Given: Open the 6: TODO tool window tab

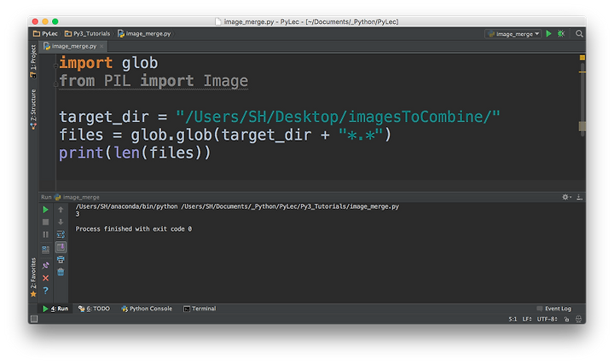Looking at the screenshot, I should [94, 309].
